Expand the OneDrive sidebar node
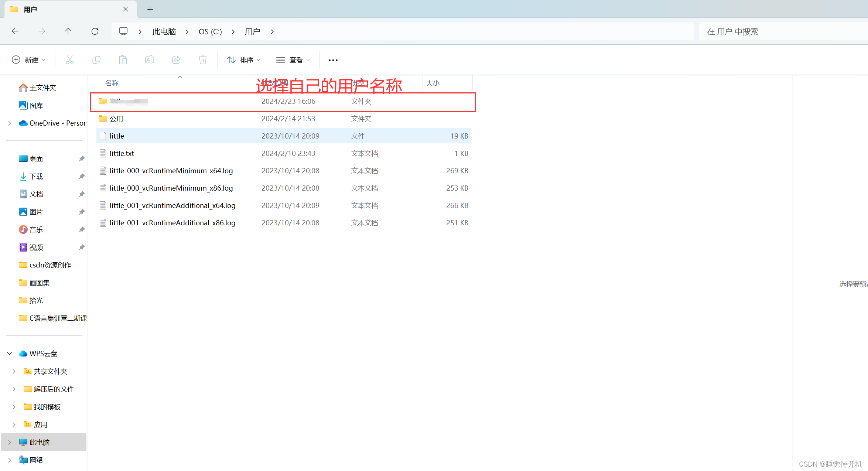Image resolution: width=868 pixels, height=471 pixels. pos(10,123)
